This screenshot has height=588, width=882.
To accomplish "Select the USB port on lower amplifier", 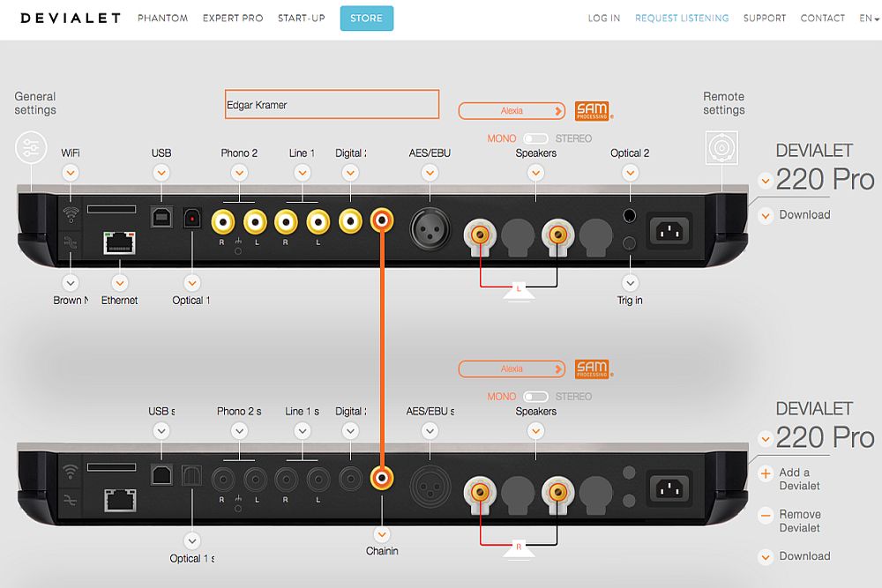I will click(x=161, y=475).
